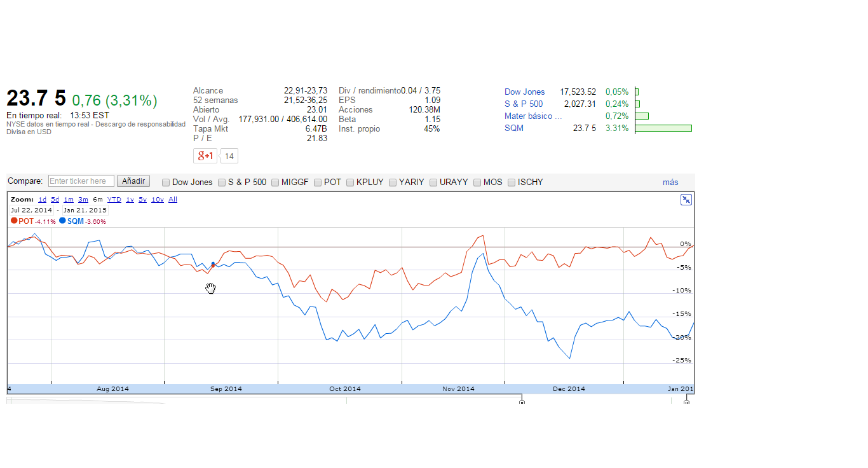Click the Google +1 button

coord(205,156)
